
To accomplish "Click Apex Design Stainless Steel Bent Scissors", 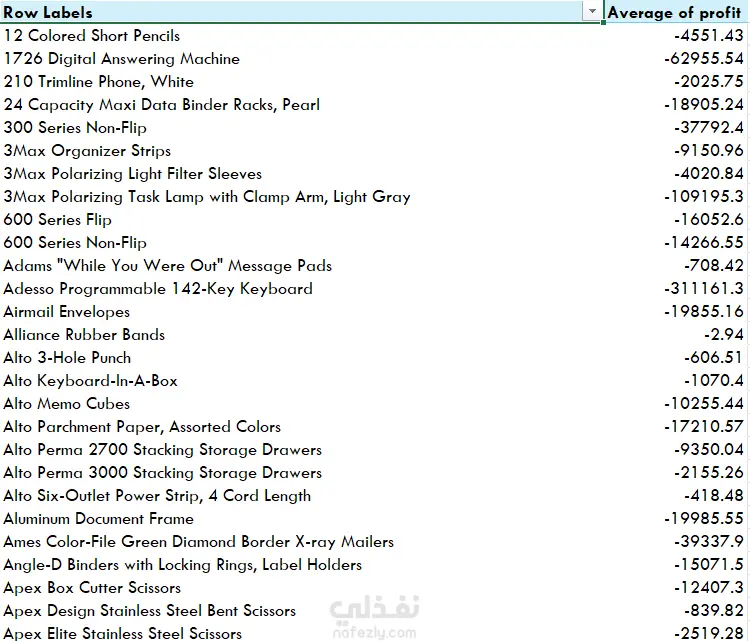I will 150,610.
